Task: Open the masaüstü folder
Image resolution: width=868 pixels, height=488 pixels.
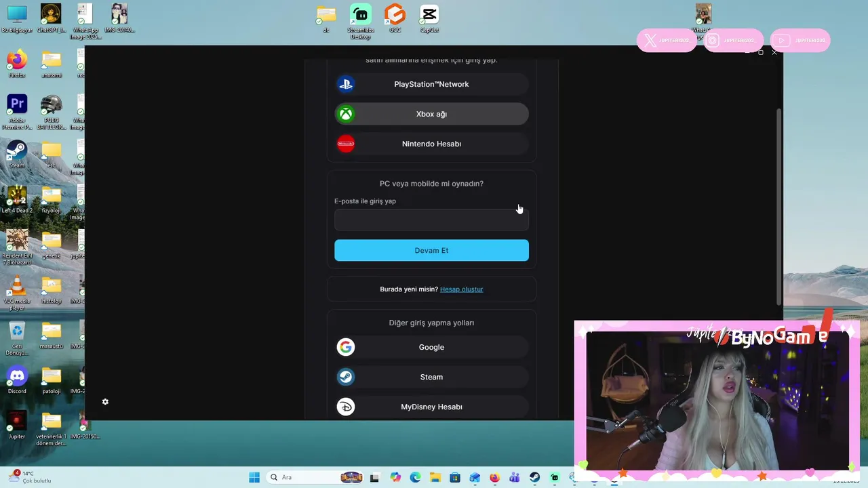Action: click(x=52, y=335)
